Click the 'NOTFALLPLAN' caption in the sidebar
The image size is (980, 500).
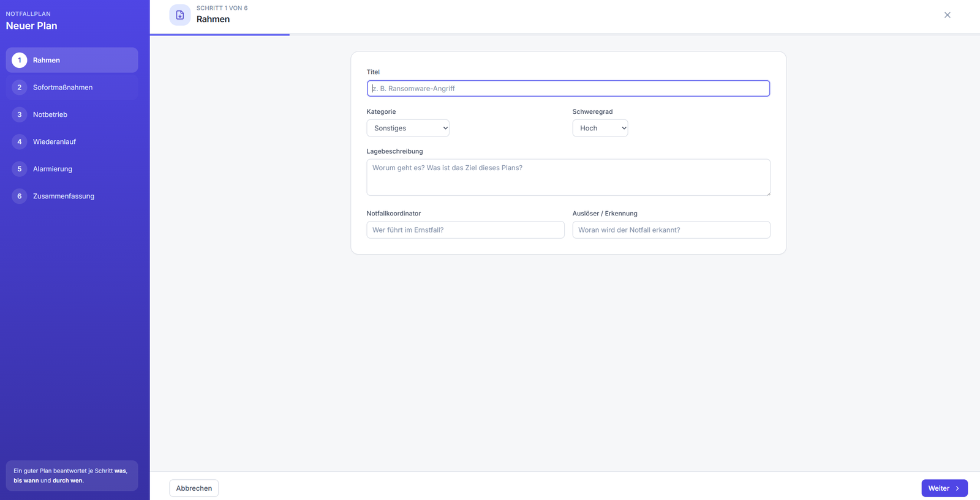point(28,14)
